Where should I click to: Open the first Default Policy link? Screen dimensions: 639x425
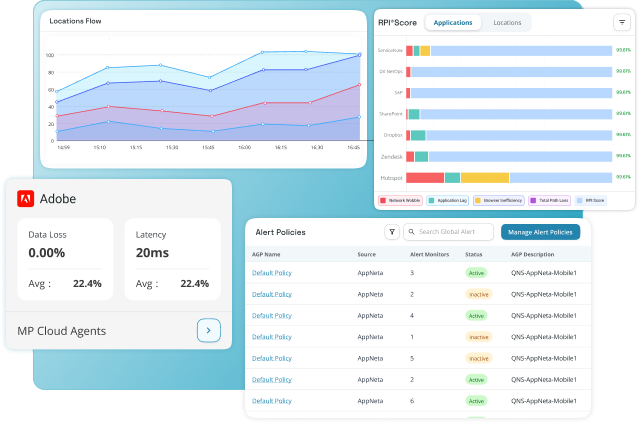click(271, 272)
